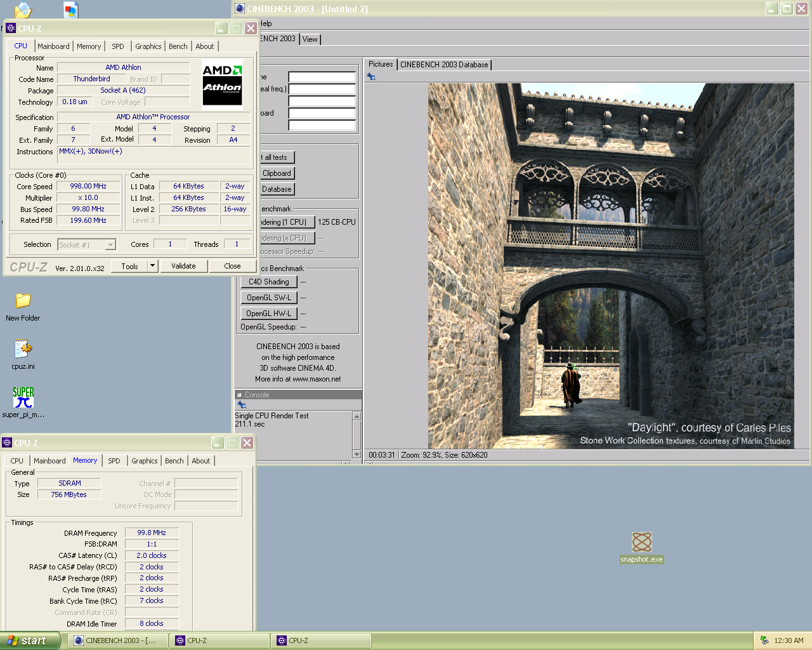
Task: Open CINEBENCH 2003 Database tab
Action: coord(444,65)
